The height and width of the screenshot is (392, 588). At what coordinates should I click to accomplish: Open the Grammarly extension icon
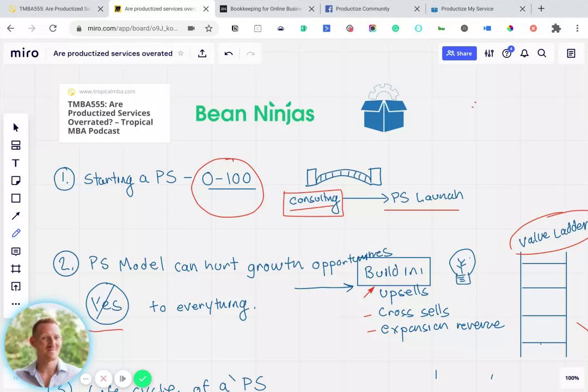coord(396,28)
